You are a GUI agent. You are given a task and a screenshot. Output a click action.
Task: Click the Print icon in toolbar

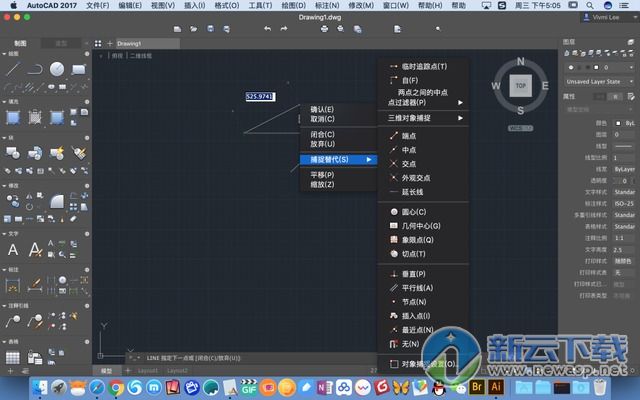(x=324, y=29)
